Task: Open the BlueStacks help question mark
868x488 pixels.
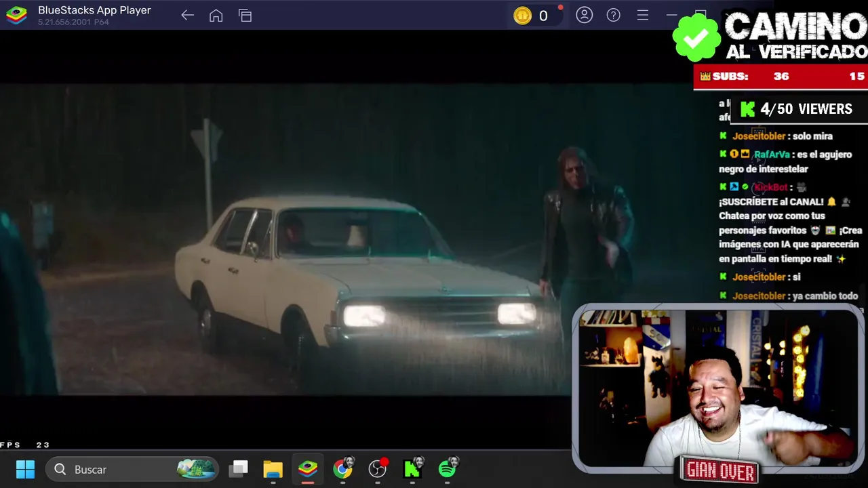Action: [613, 15]
